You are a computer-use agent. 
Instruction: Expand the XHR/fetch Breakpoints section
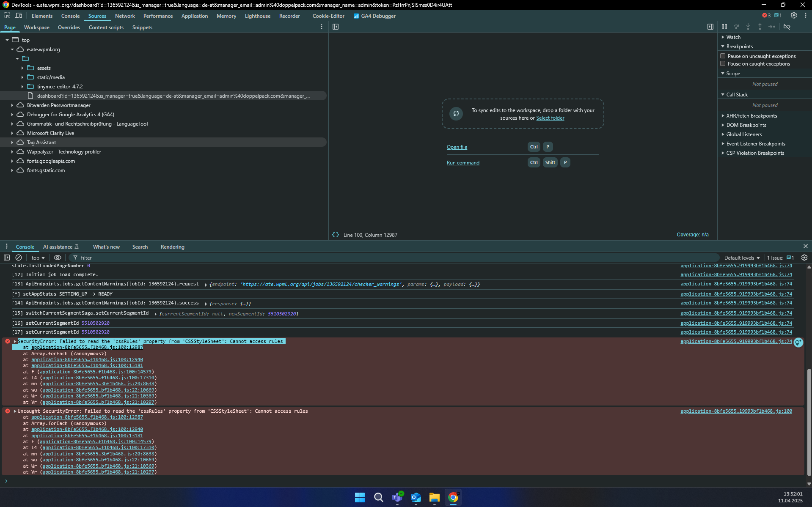(751, 116)
